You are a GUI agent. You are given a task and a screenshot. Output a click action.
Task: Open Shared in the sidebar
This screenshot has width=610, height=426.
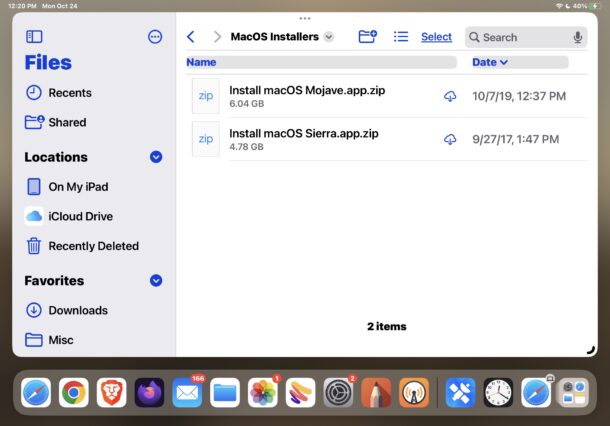[56, 122]
